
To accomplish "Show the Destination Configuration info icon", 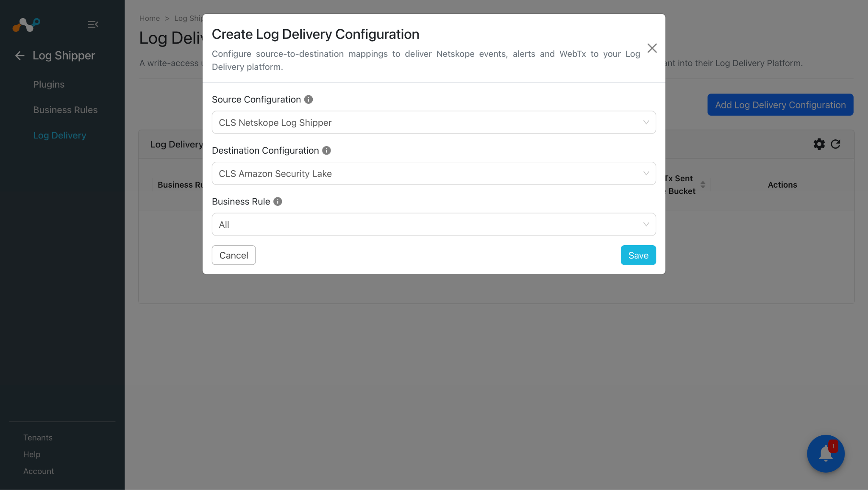I will (326, 150).
